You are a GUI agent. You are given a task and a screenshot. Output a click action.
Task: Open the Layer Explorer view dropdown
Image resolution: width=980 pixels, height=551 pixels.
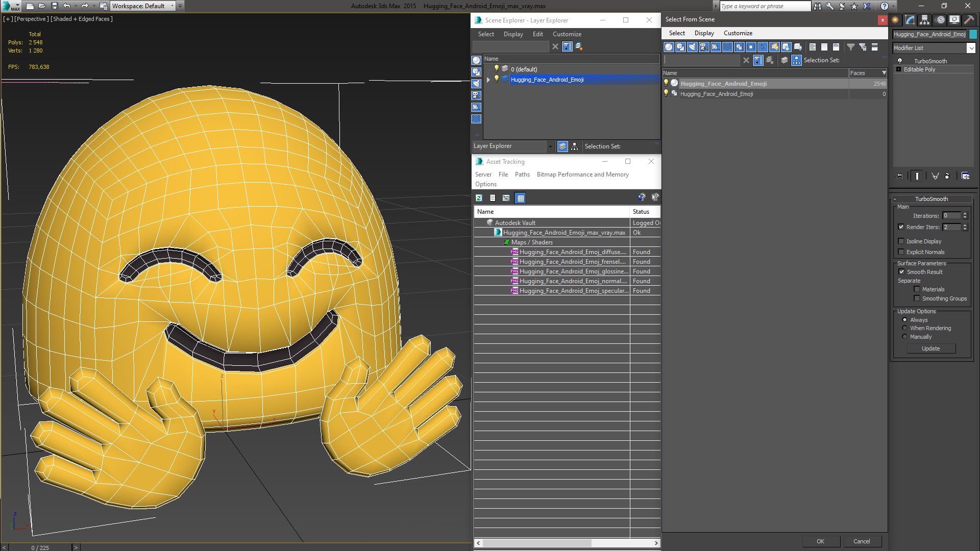(x=550, y=146)
